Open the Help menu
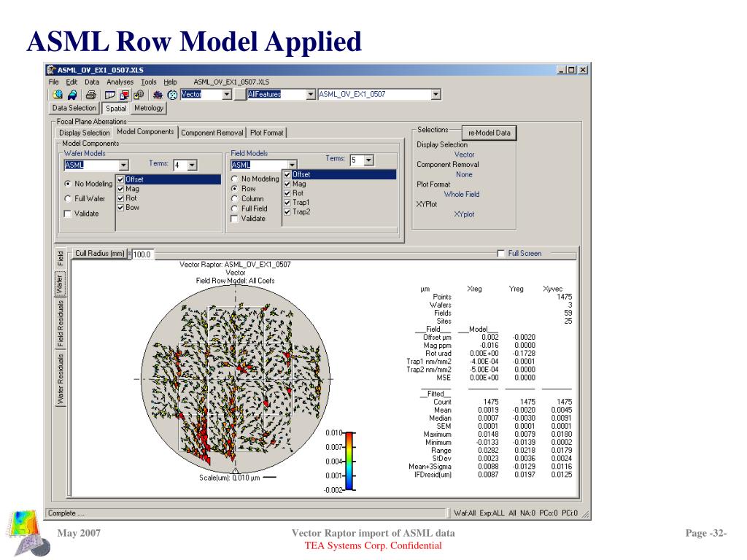The width and height of the screenshot is (747, 560). point(170,82)
